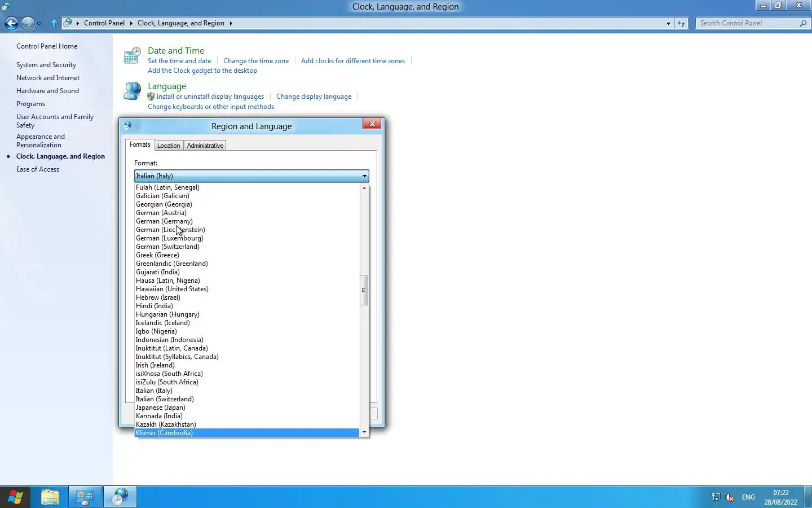Click Install or uninstall display languages

coord(210,97)
